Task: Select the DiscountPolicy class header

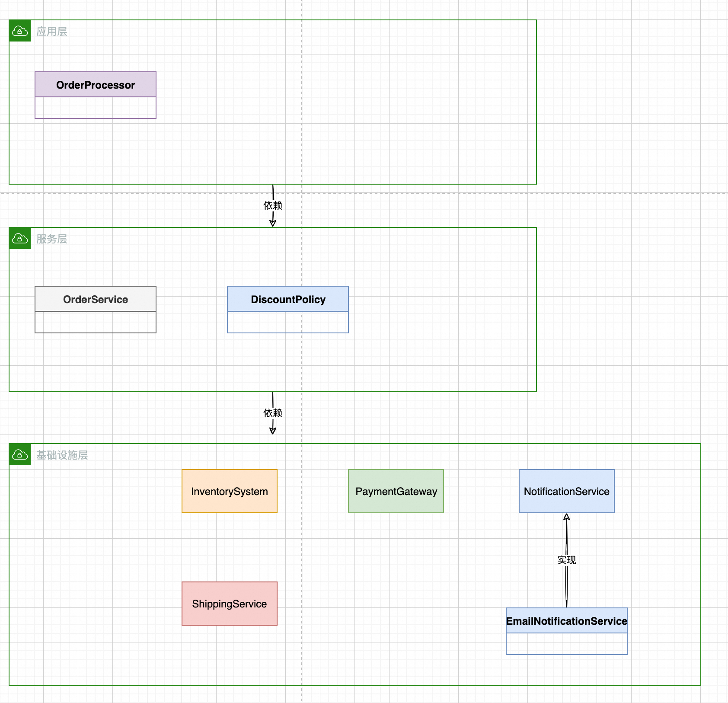Action: pyautogui.click(x=288, y=299)
